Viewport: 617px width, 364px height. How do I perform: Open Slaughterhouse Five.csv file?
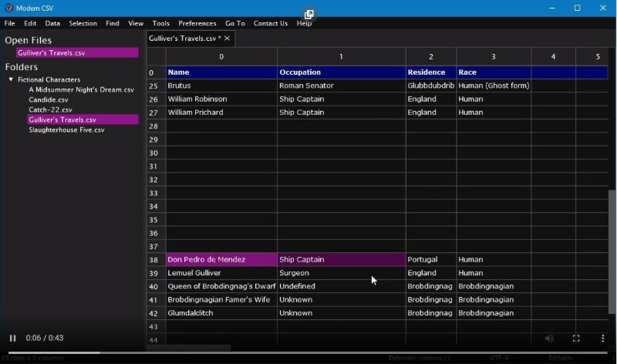click(x=66, y=130)
